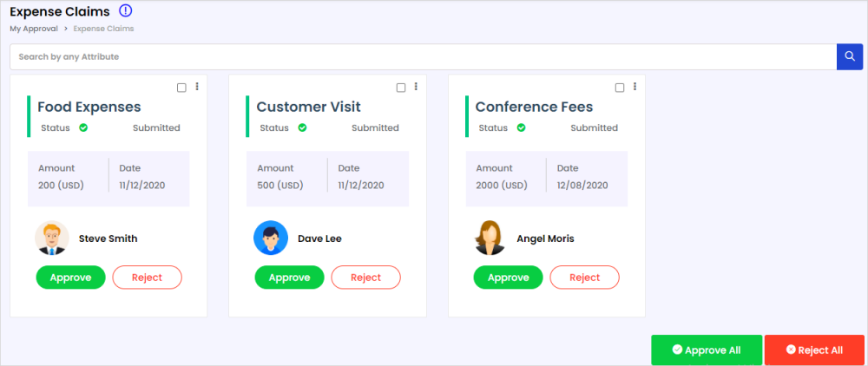Check the Conference Fees card checkbox
Screen dimensions: 868x366
619,88
